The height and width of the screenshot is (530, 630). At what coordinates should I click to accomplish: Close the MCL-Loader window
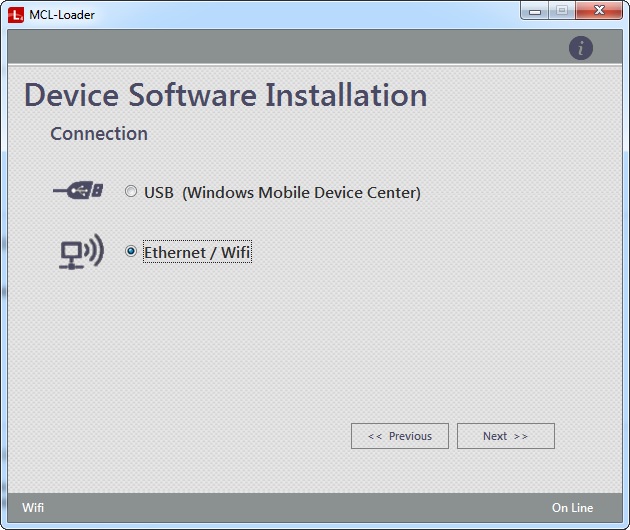click(599, 11)
